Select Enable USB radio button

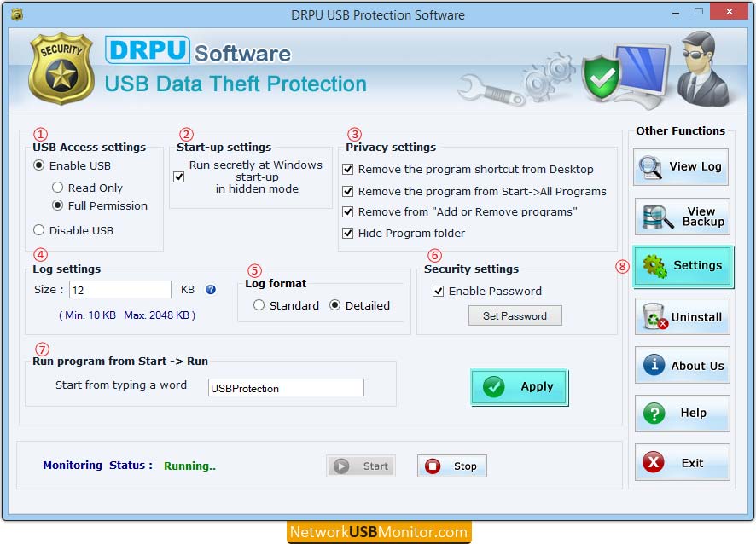point(39,165)
